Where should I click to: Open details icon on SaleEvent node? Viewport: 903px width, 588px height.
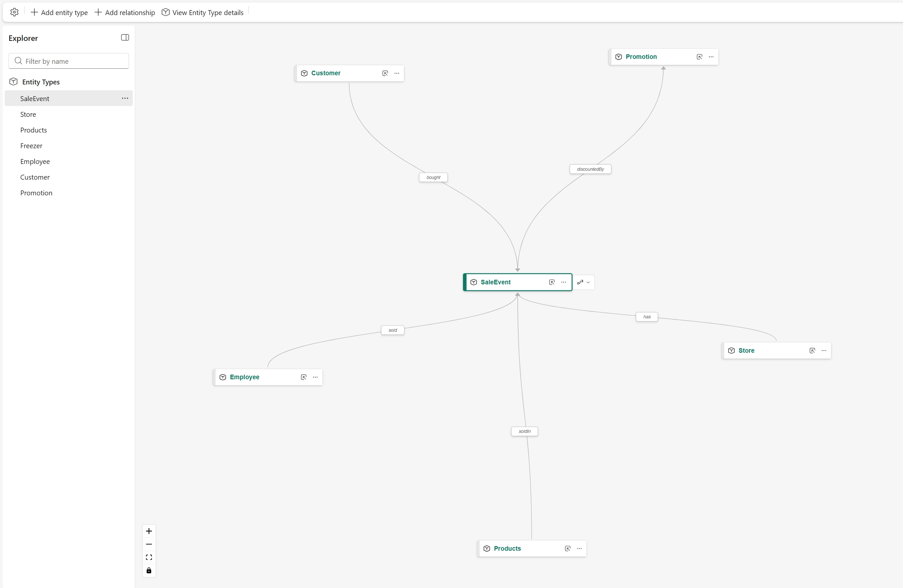[x=552, y=282]
